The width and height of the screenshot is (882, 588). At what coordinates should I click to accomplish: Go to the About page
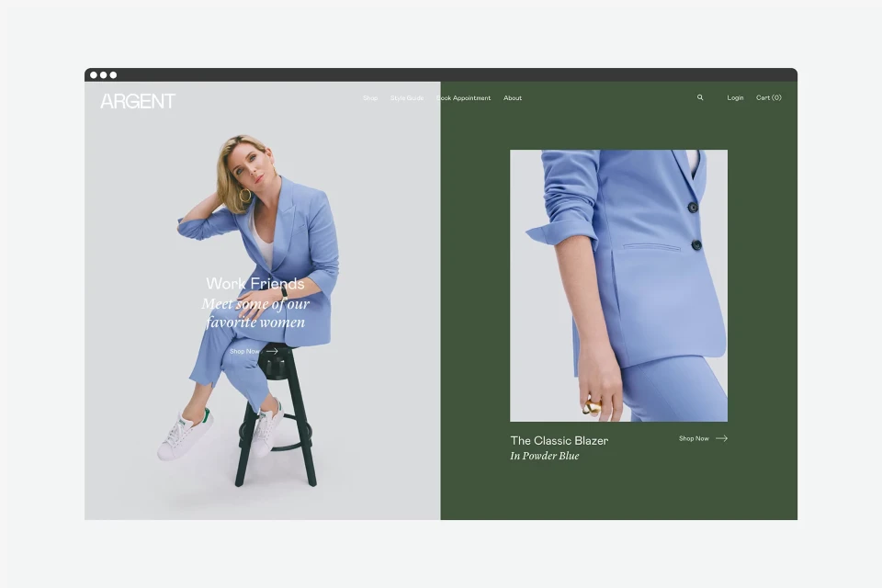point(512,97)
